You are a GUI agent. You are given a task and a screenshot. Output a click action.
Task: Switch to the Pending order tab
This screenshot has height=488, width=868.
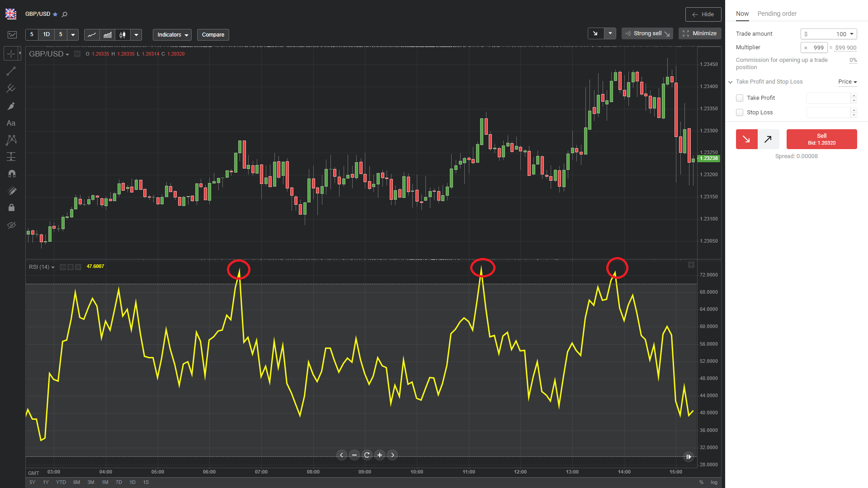point(777,14)
